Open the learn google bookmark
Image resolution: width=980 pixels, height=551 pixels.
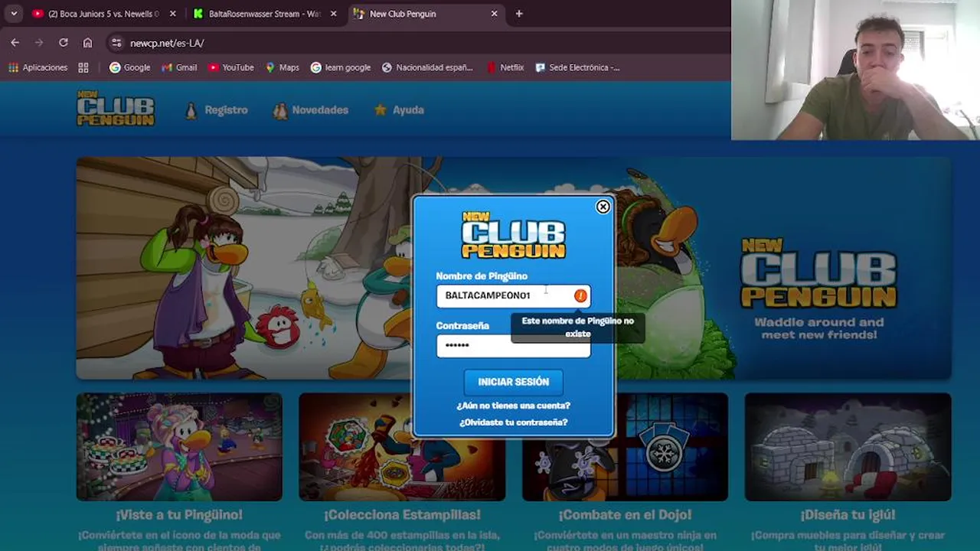pyautogui.click(x=340, y=67)
